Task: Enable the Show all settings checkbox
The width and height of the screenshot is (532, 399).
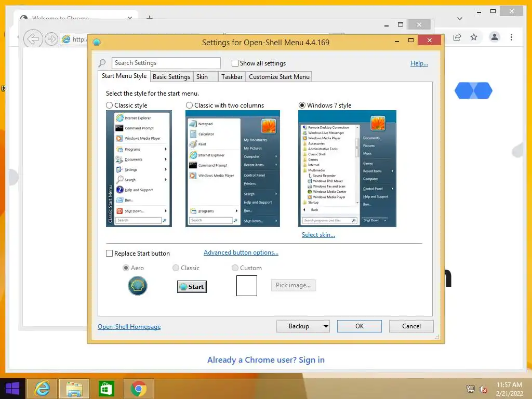Action: click(x=235, y=63)
